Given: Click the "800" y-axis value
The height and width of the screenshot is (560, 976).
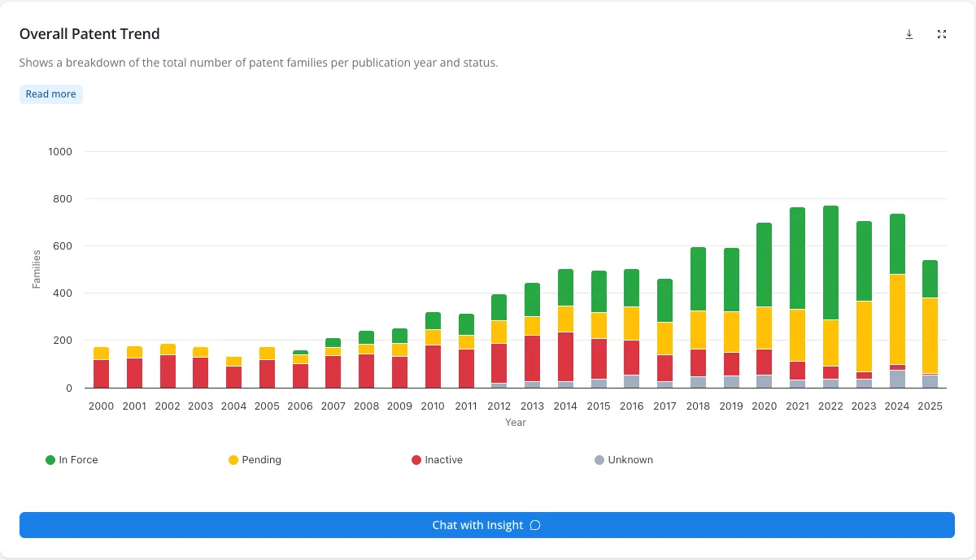Looking at the screenshot, I should 63,199.
